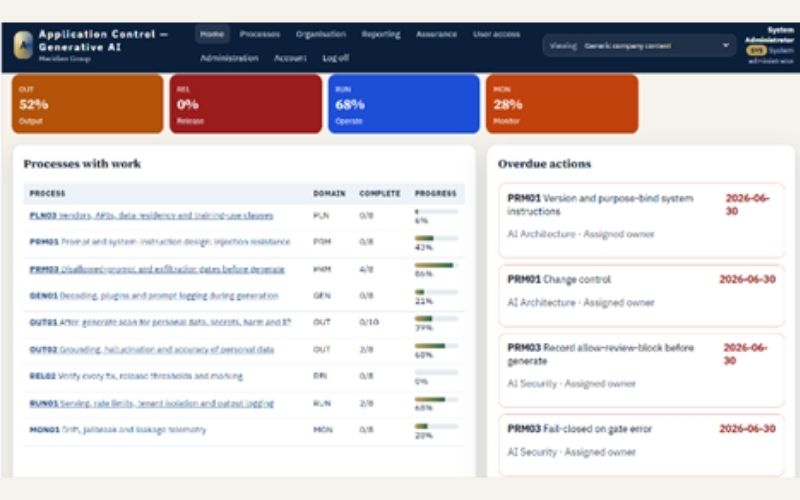The height and width of the screenshot is (500, 800).
Task: Click the Log off link
Action: [x=336, y=58]
